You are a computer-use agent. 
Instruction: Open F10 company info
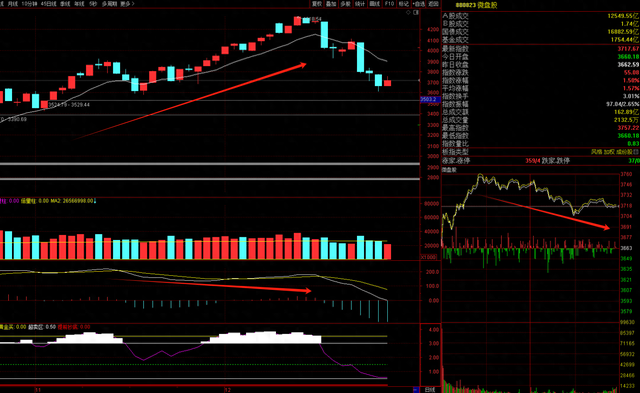(x=389, y=4)
